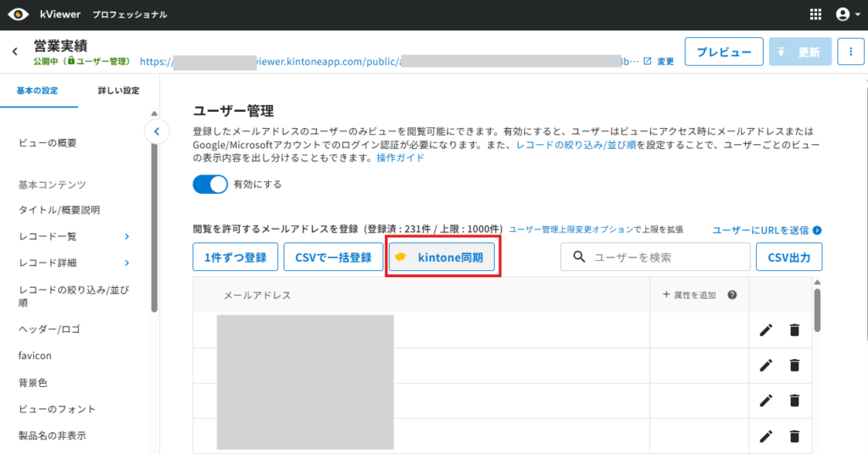
Task: Select ビューのフォント in the sidebar
Action: pyautogui.click(x=57, y=409)
